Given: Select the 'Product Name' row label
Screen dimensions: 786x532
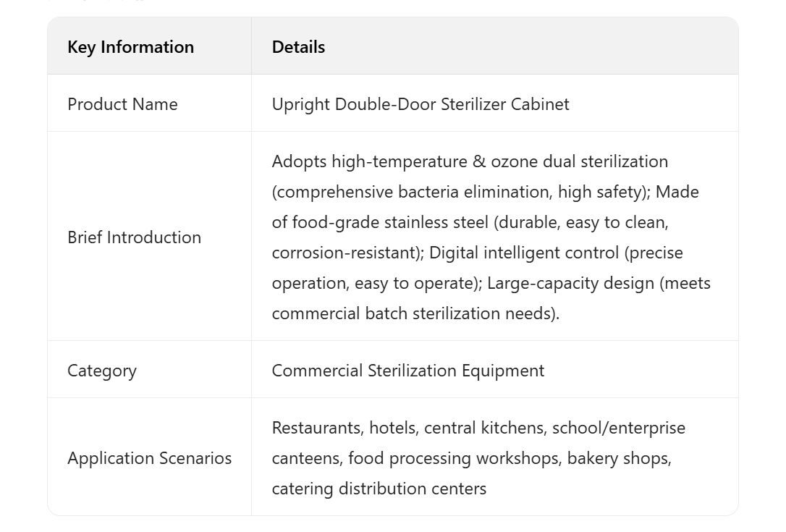Looking at the screenshot, I should [122, 104].
